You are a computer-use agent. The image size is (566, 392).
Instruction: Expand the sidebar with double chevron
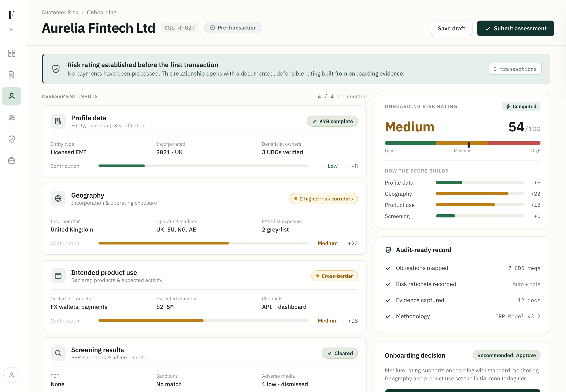(12, 30)
